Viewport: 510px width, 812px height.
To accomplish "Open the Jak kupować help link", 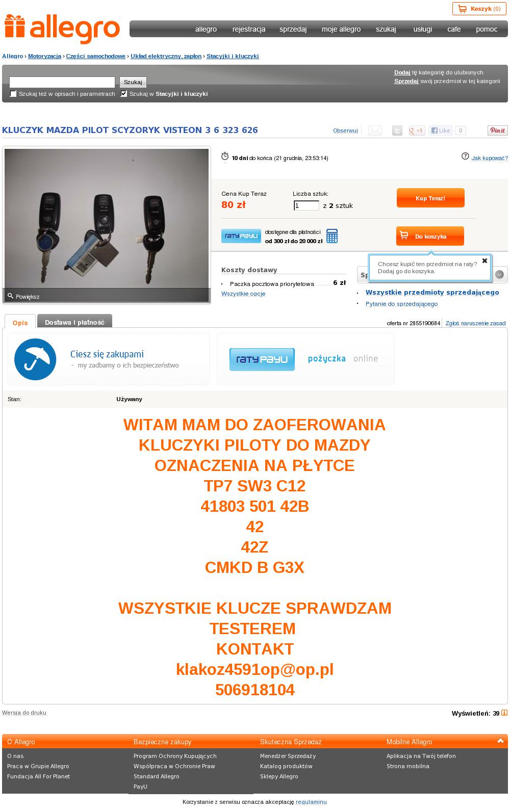I will pyautogui.click(x=490, y=158).
